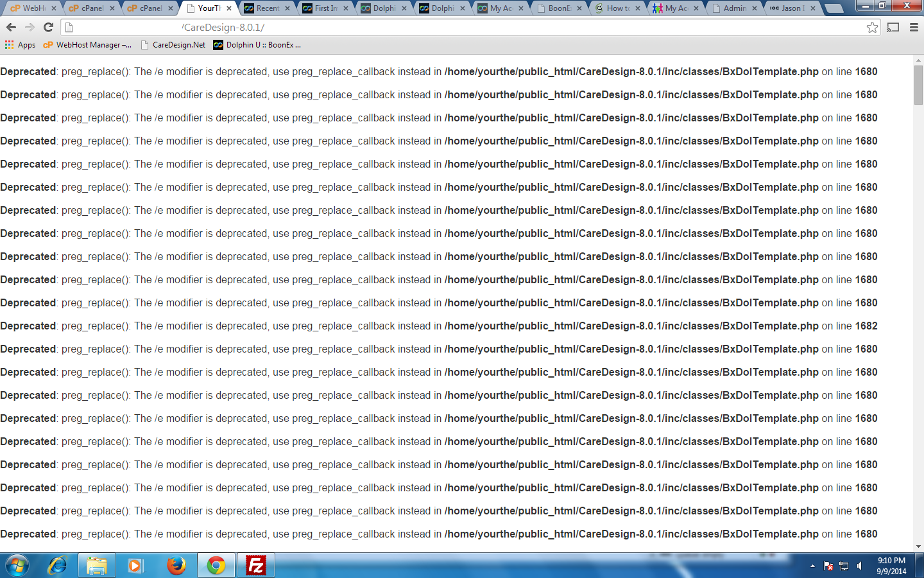Open the Dolphin U :: BoonEx bookmark

(x=257, y=44)
